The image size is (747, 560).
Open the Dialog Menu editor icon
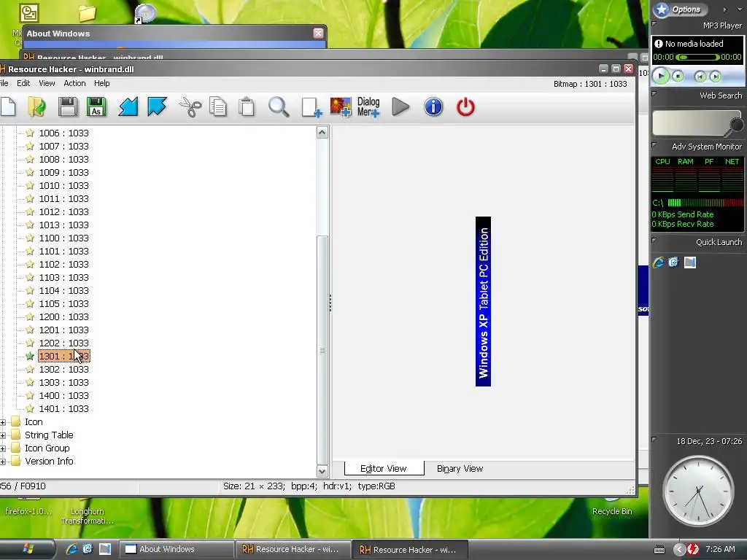(368, 106)
